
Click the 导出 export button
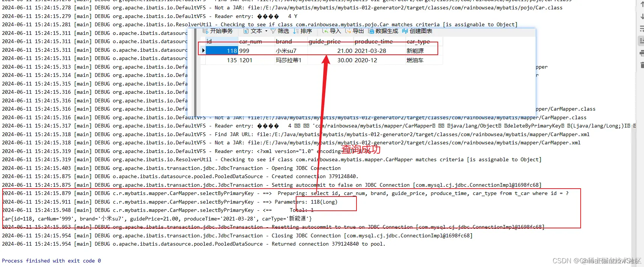click(x=354, y=31)
